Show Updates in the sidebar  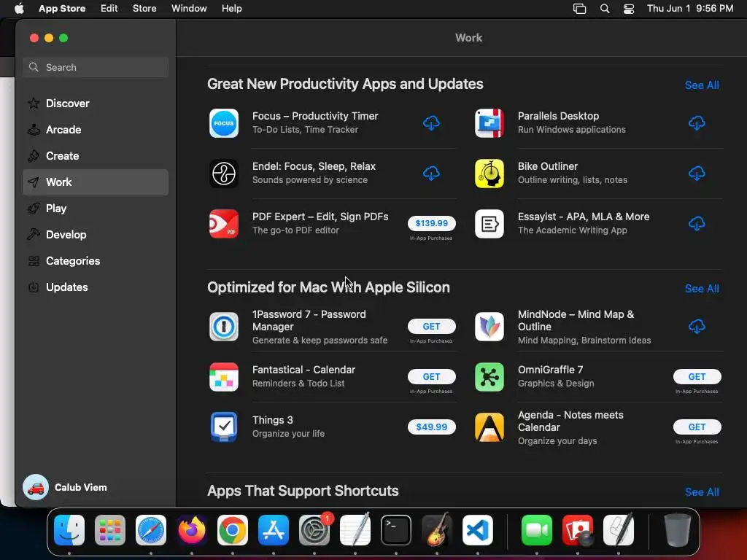pyautogui.click(x=96, y=287)
